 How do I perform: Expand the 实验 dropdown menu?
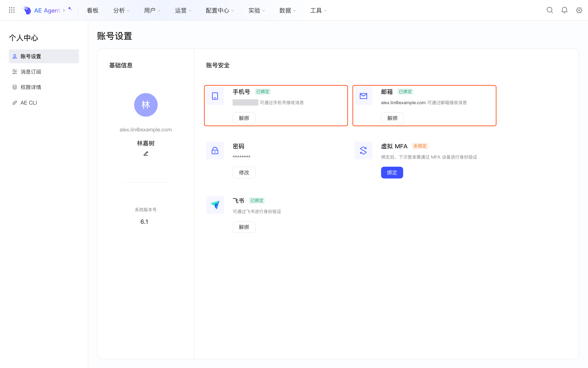click(257, 10)
